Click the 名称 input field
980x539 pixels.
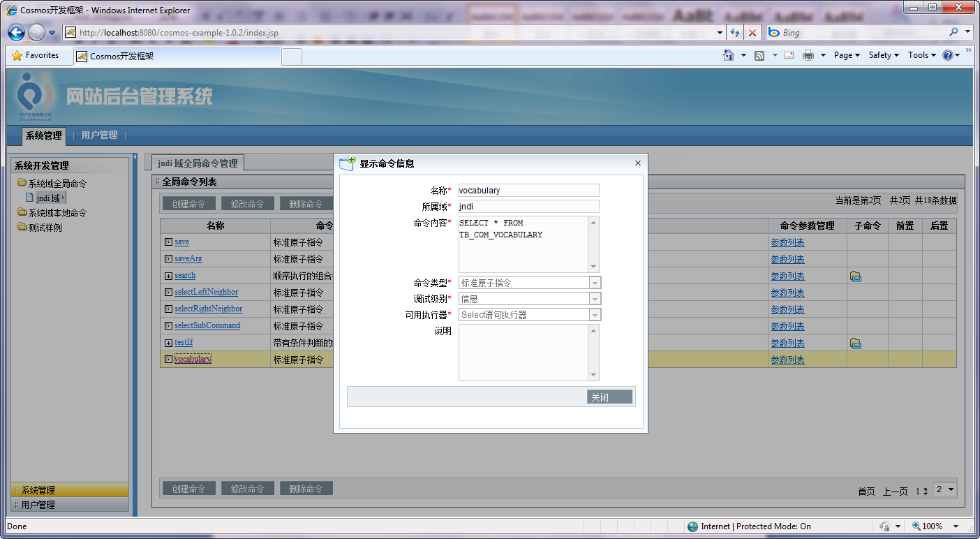528,191
